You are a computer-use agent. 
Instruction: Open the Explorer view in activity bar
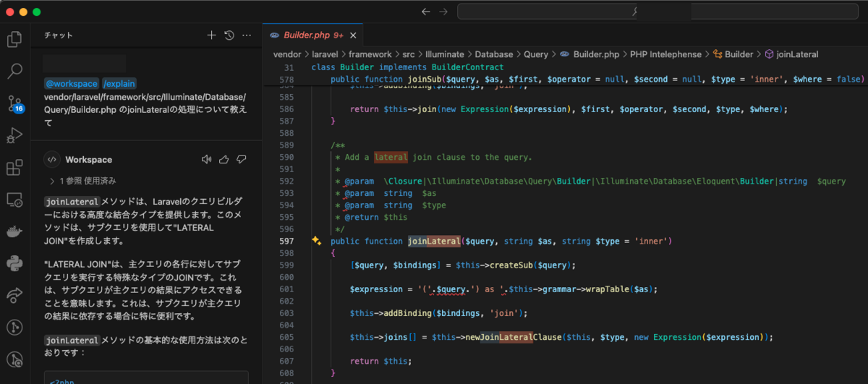click(x=14, y=39)
